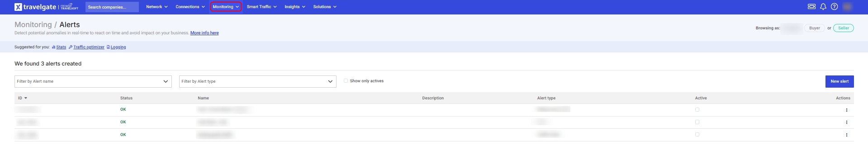Viewport: 868px width, 164px height.
Task: Click the Active column header
Action: click(701, 98)
